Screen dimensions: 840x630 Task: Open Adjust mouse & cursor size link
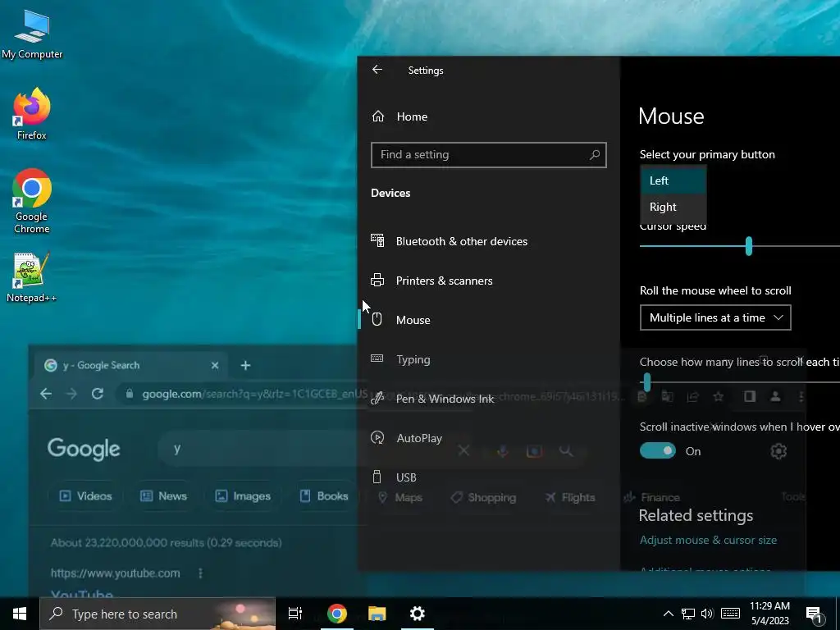708,540
